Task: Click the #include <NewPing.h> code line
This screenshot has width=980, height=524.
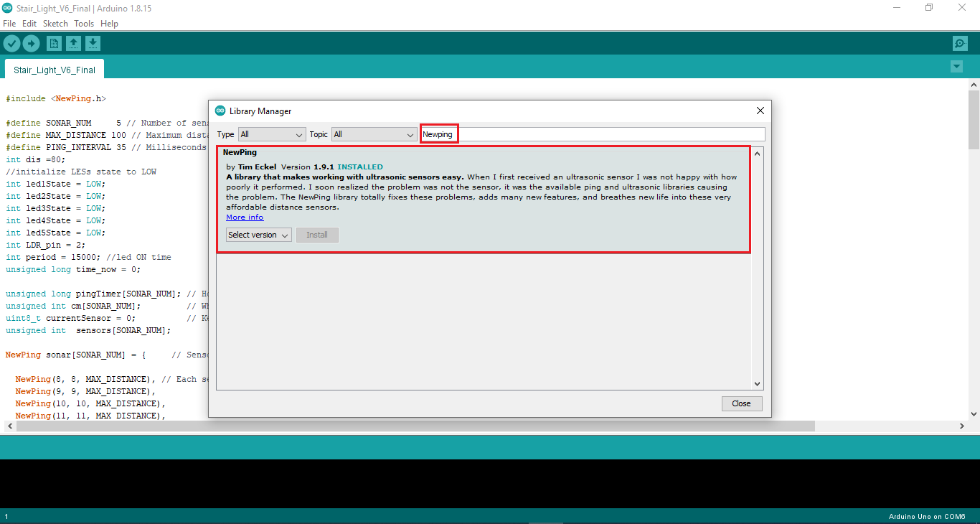Action: pyautogui.click(x=56, y=98)
